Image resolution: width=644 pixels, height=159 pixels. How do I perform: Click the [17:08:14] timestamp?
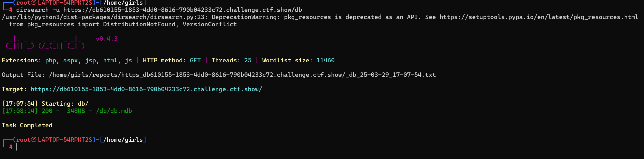coord(20,111)
